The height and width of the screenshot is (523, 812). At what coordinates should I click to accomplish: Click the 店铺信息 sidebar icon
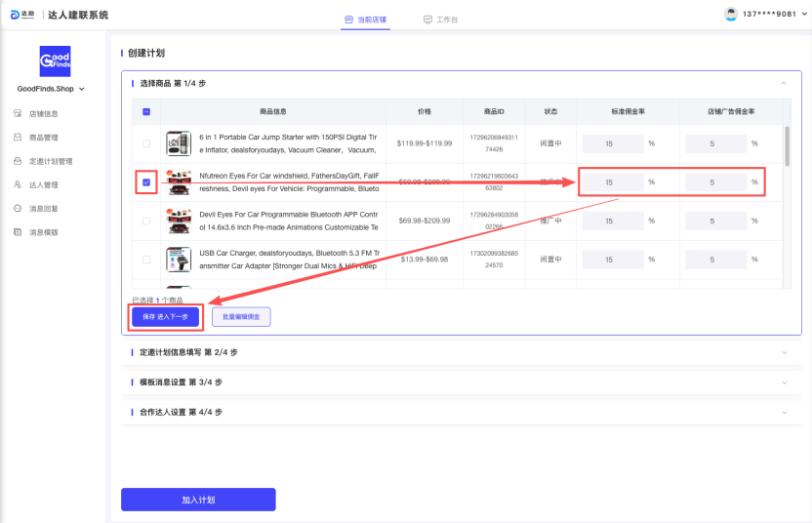[x=18, y=114]
